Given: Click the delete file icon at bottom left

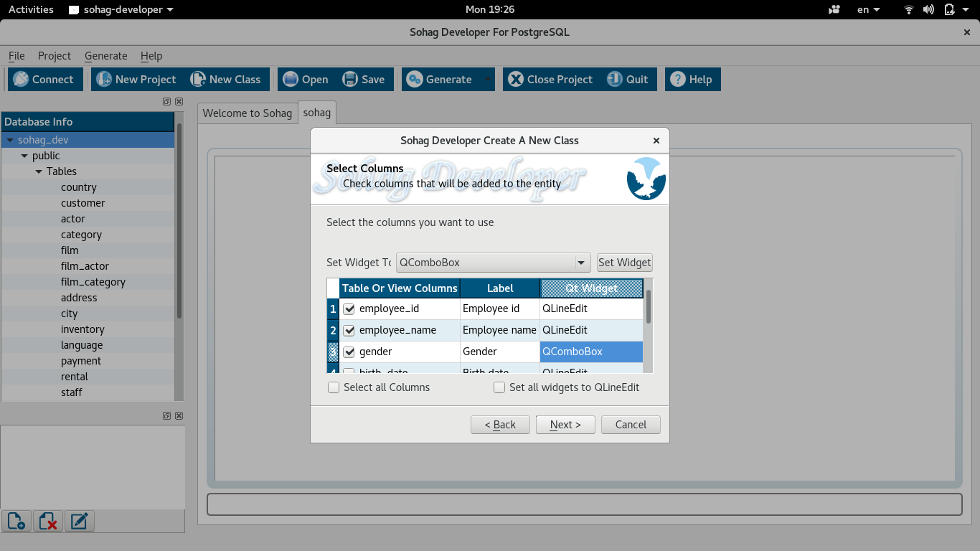Looking at the screenshot, I should pyautogui.click(x=48, y=521).
